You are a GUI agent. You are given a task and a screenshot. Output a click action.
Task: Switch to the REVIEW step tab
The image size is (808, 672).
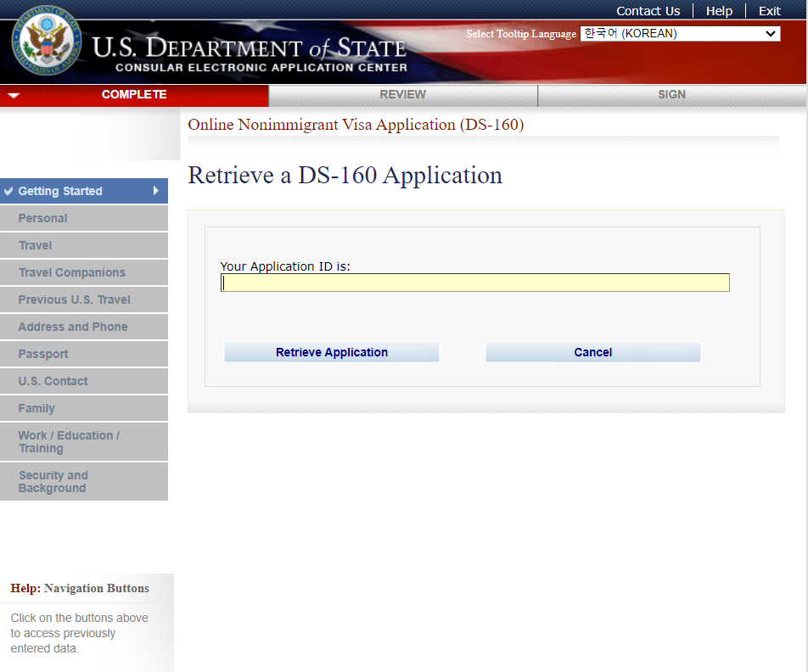[402, 95]
